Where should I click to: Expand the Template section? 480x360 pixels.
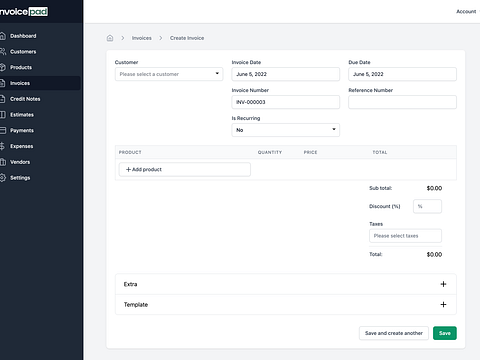tap(286, 305)
